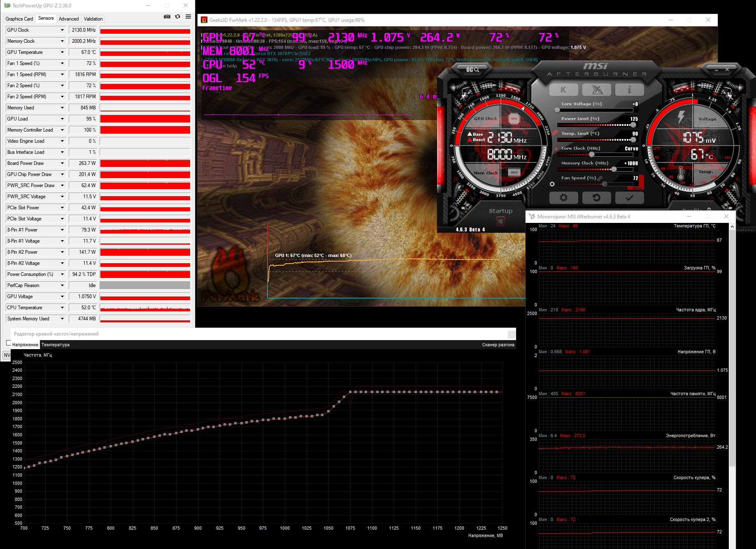Image resolution: width=756 pixels, height=549 pixels.
Task: Click the GPU Clock value 2130.0 MHz
Action: tap(83, 30)
